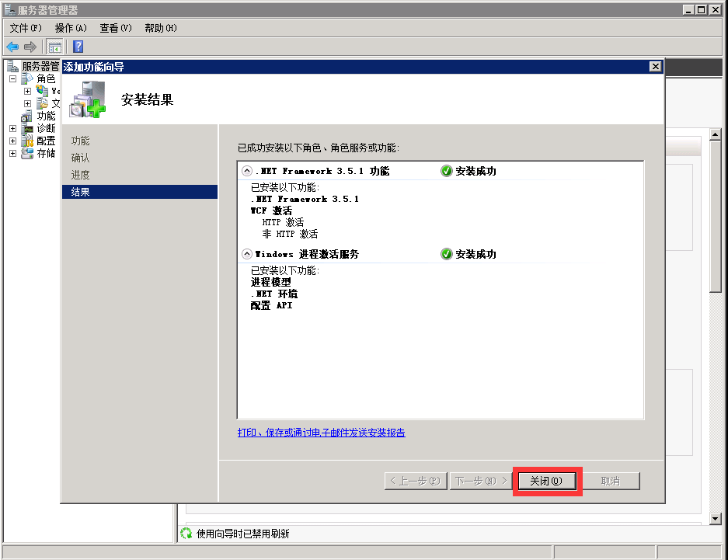The image size is (728, 560).
Task: Select the 功能 (Features) node in the tree
Action: click(46, 116)
